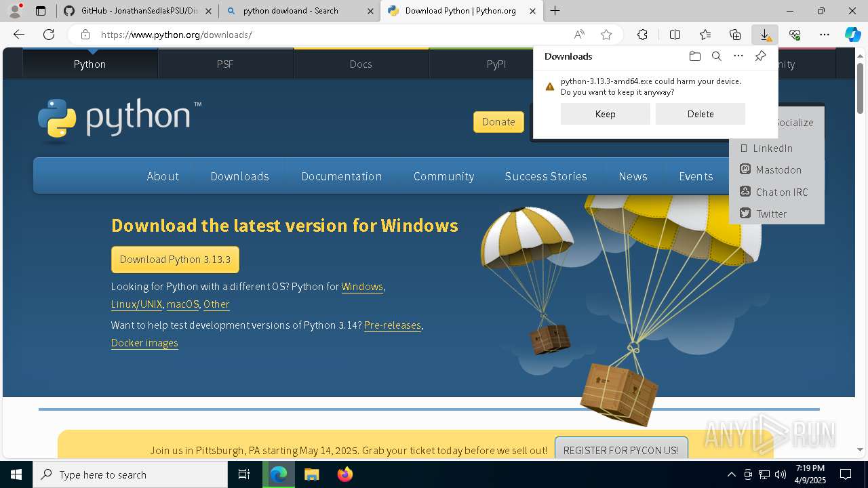The image size is (868, 488).
Task: Keep the python-3.13.3-amd64.exe download
Action: 605,114
